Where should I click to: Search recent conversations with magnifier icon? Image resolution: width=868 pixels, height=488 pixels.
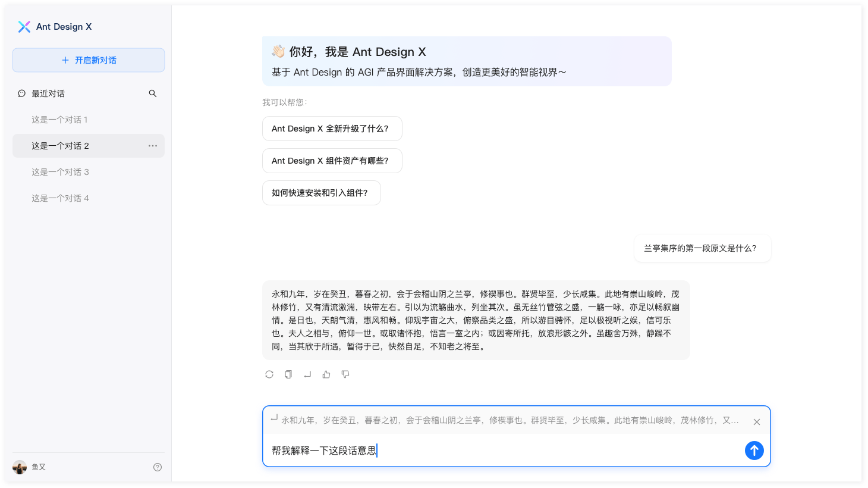[x=153, y=93]
